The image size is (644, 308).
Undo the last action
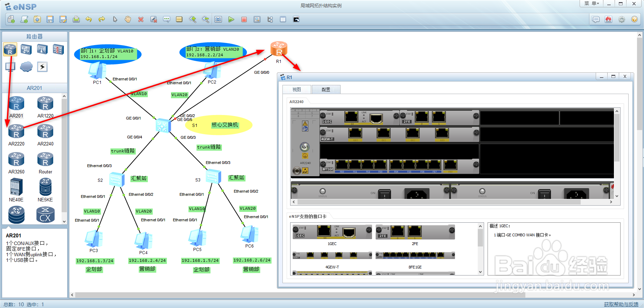click(89, 19)
